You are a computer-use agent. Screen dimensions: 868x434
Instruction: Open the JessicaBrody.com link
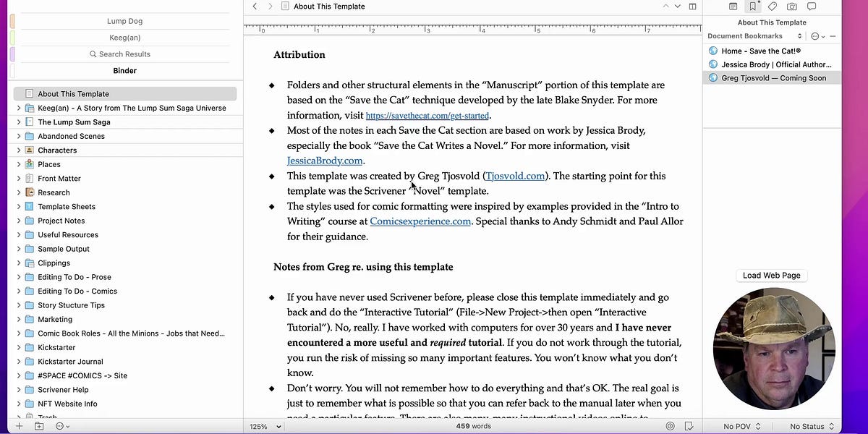[x=325, y=161]
